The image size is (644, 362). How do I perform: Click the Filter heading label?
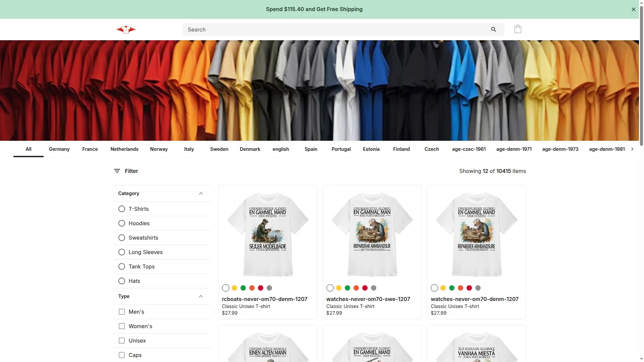pos(131,171)
